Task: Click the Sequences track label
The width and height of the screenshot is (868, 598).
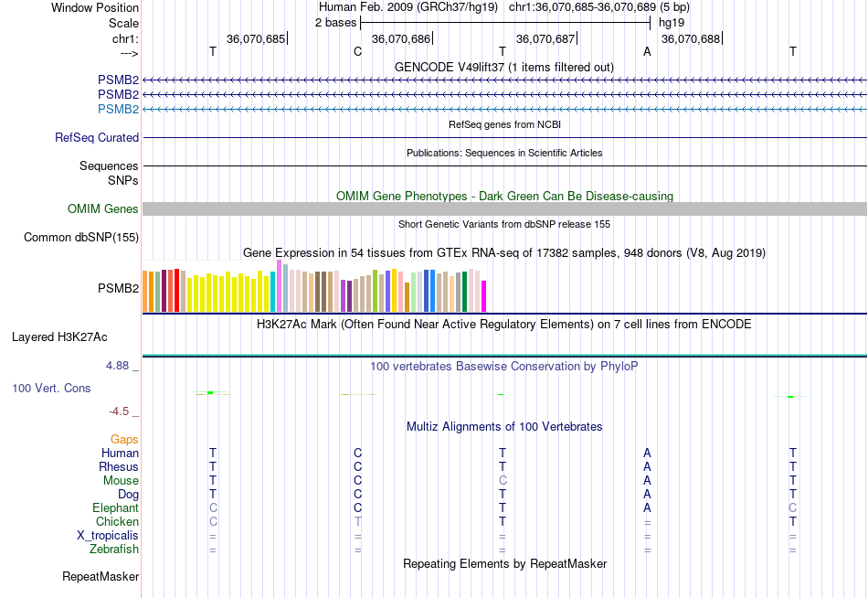Action: 109,166
